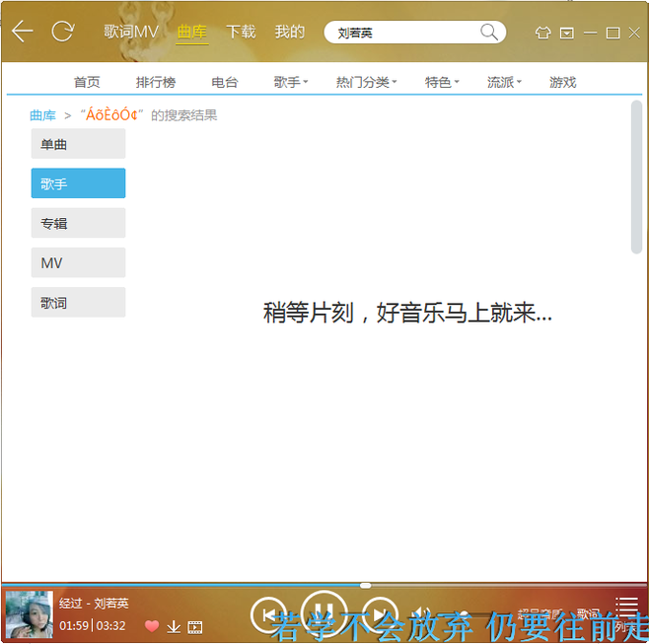Download the current song

tap(174, 627)
